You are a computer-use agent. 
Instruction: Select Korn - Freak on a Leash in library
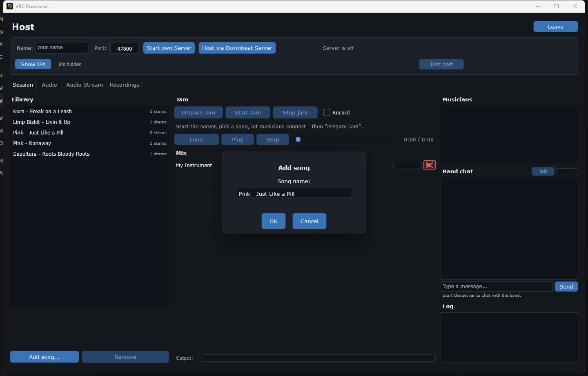[x=89, y=111]
